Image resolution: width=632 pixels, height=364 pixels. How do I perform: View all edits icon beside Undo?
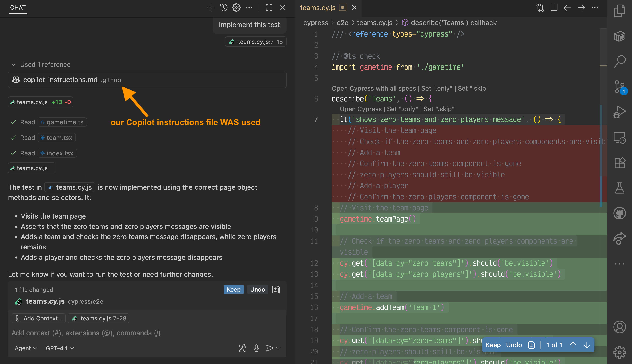coord(276,290)
